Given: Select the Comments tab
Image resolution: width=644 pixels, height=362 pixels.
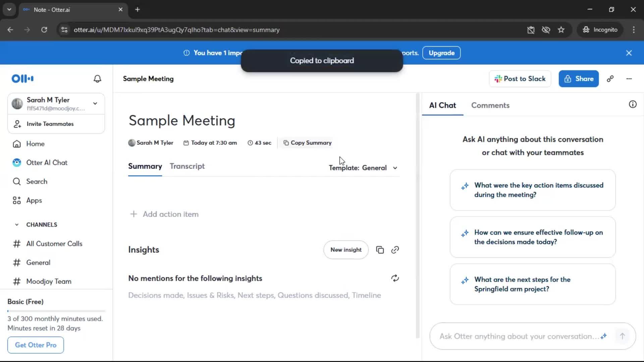Looking at the screenshot, I should pyautogui.click(x=490, y=105).
